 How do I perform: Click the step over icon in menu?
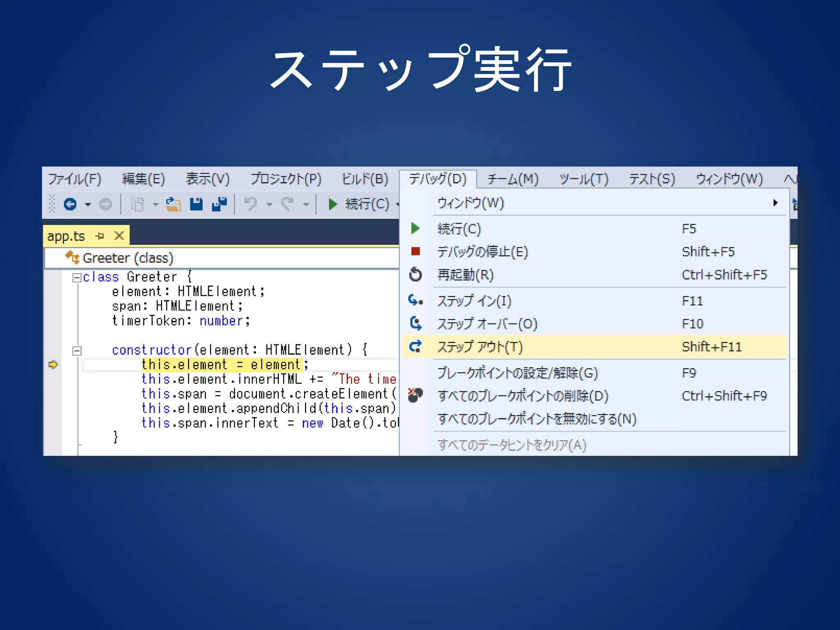coord(415,323)
